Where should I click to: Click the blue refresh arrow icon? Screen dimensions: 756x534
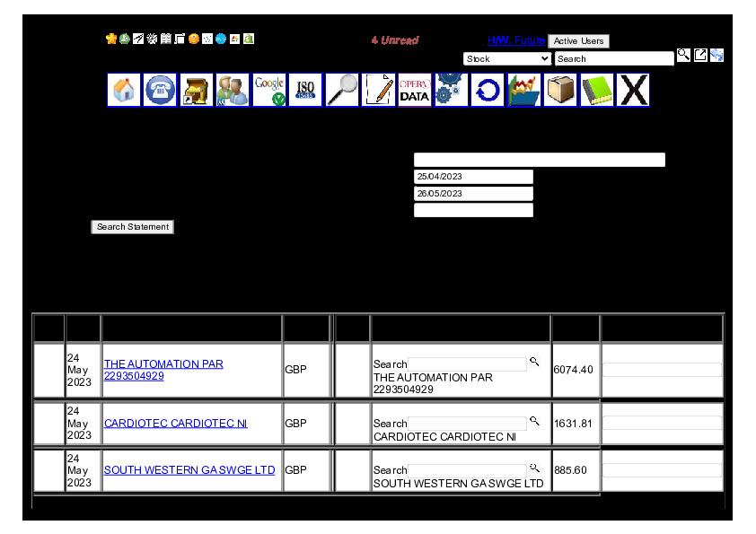click(488, 91)
